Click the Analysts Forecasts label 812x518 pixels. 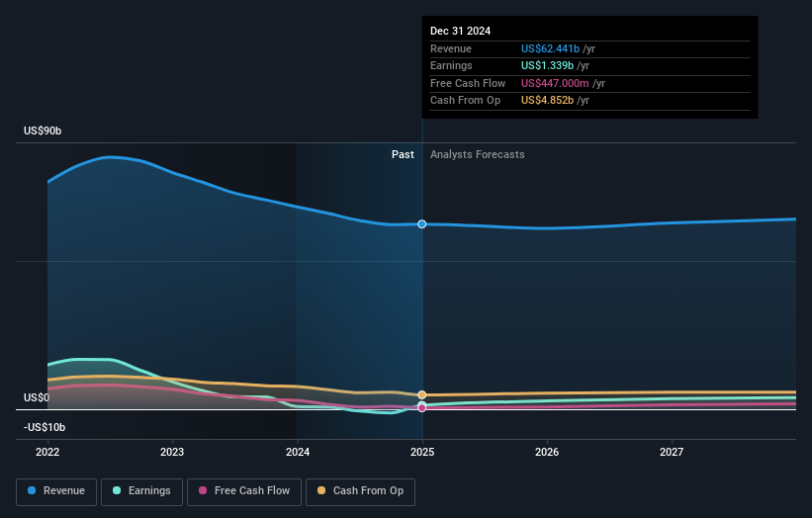[478, 155]
